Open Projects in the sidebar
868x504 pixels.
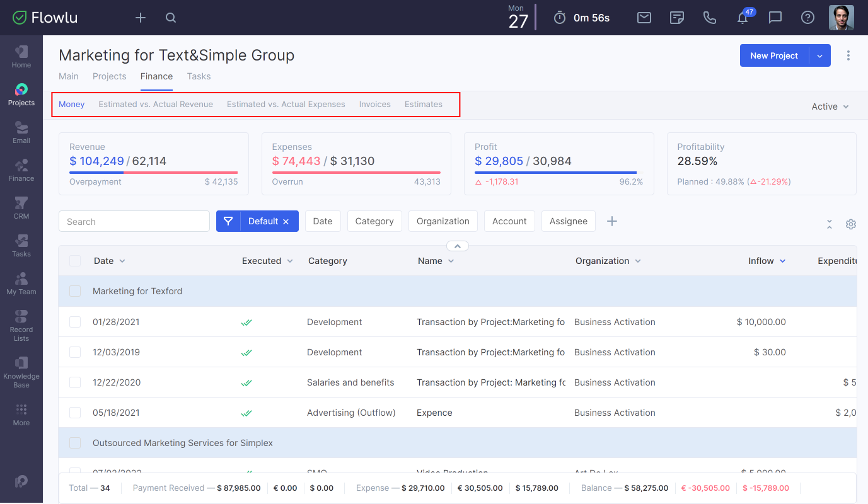21,94
